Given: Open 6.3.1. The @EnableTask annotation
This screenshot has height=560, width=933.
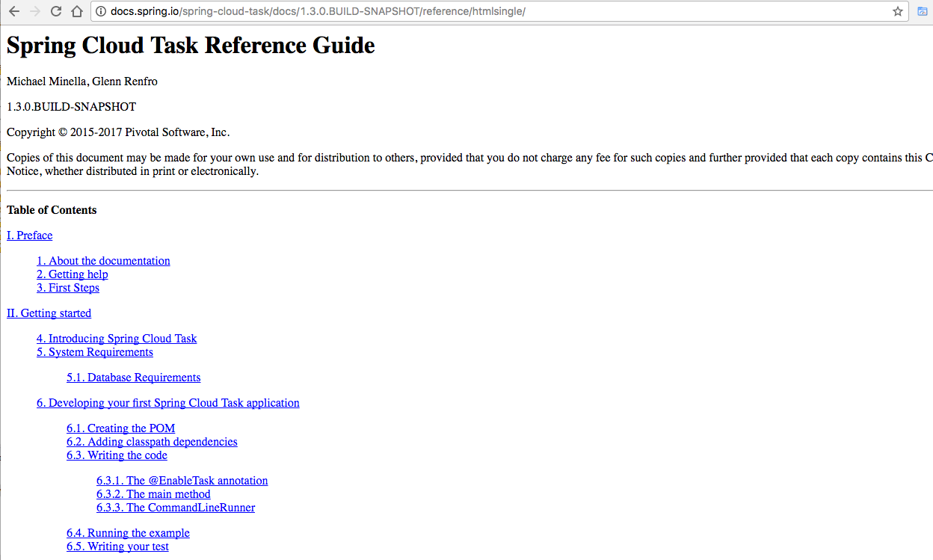Looking at the screenshot, I should click(x=182, y=481).
